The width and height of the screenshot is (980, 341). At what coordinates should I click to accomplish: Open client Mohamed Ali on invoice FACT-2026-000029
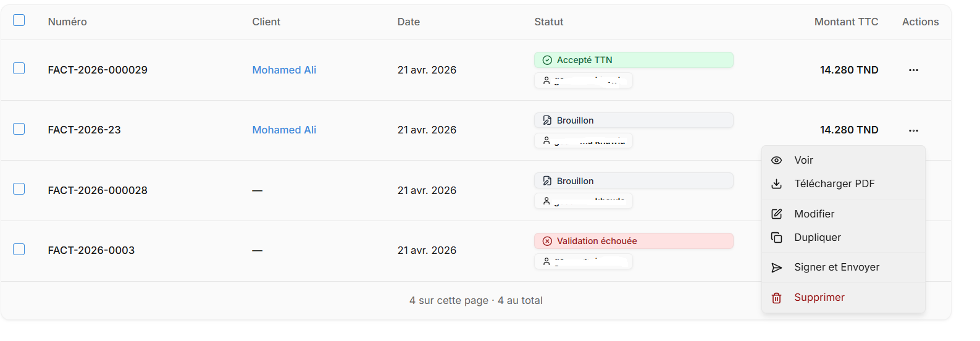284,70
